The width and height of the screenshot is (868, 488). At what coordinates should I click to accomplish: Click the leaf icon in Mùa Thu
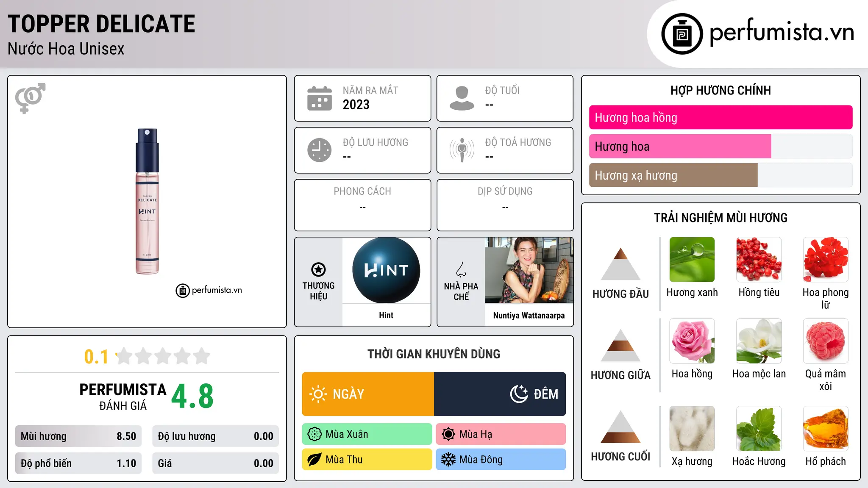[x=314, y=460]
